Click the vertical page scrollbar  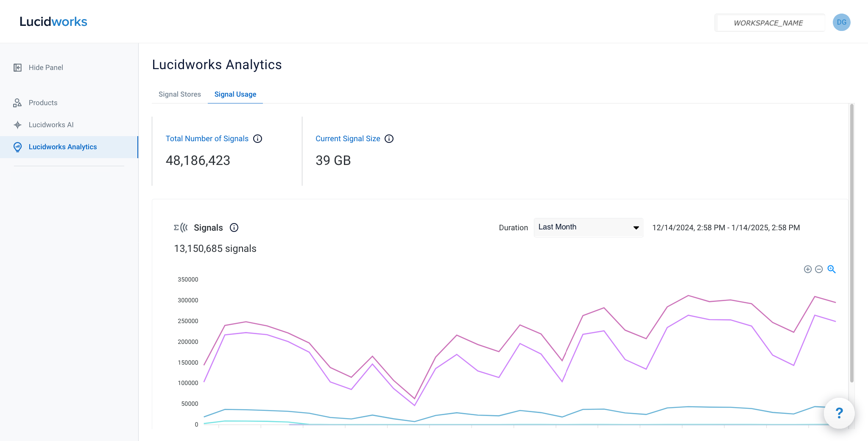pyautogui.click(x=851, y=244)
